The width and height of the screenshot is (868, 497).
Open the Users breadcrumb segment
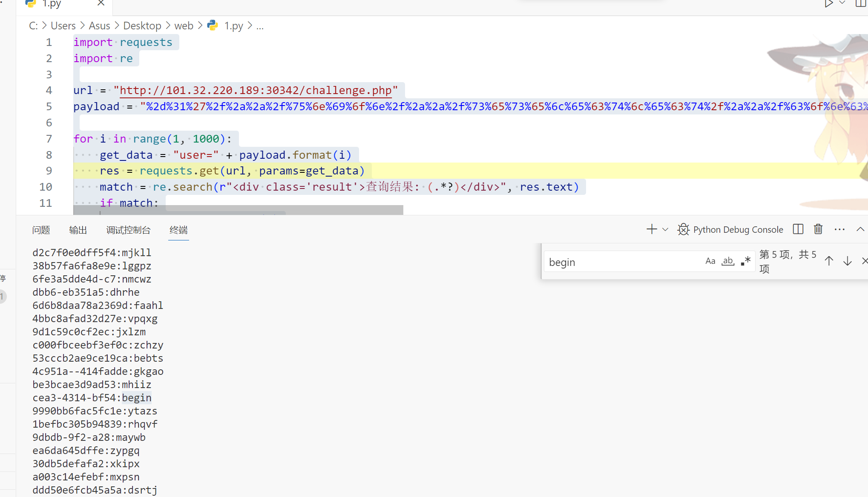[x=63, y=26]
